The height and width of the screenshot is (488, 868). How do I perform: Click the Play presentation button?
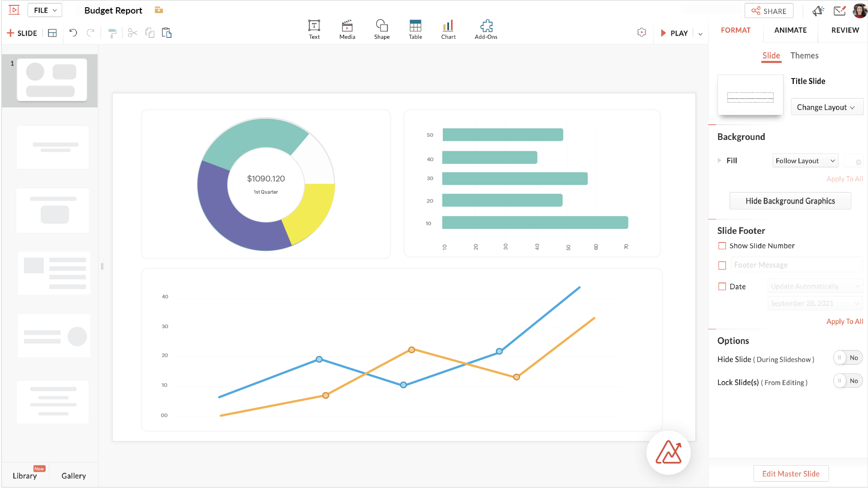pos(674,32)
